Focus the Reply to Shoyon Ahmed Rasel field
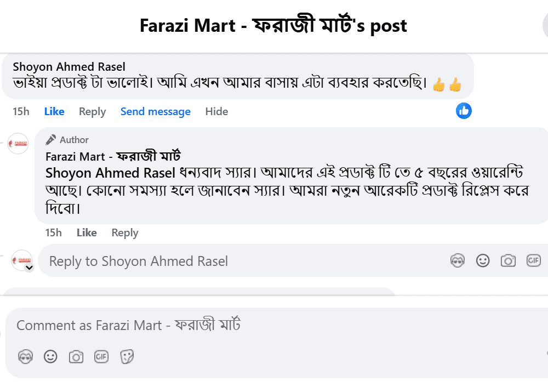Screen dimensions: 548x392 pos(293,260)
